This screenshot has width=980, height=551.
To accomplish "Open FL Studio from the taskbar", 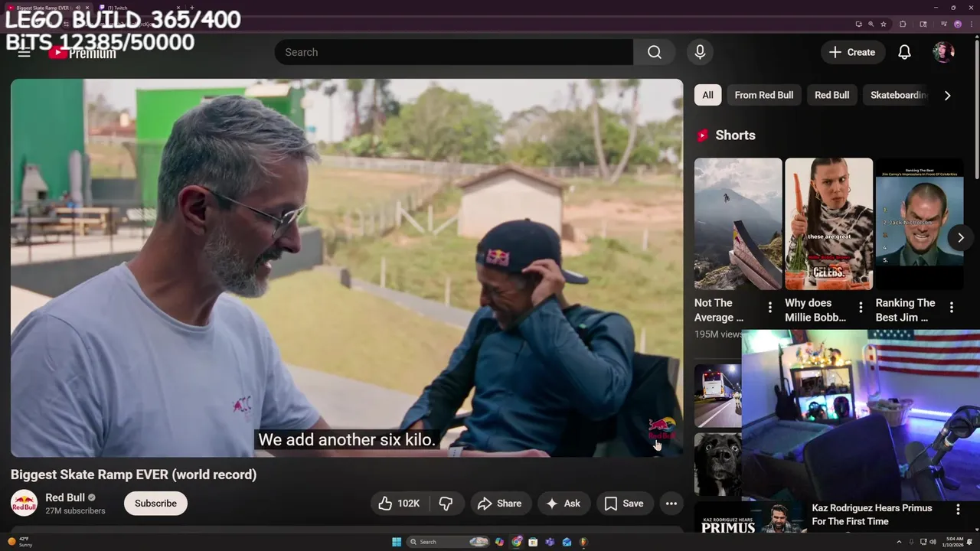I will [583, 542].
